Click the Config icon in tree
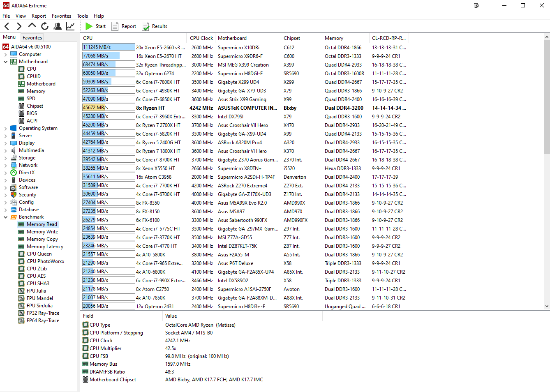Image resolution: width=550 pixels, height=392 pixels. point(14,202)
